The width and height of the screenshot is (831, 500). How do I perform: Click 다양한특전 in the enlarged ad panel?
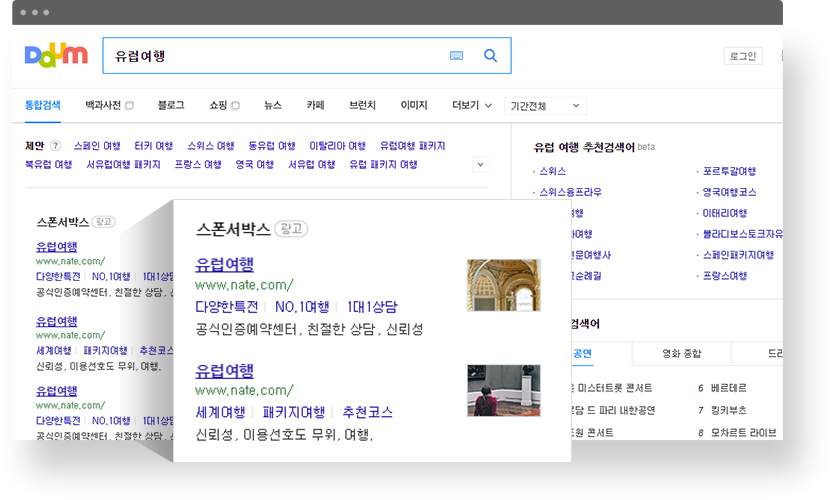[227, 307]
